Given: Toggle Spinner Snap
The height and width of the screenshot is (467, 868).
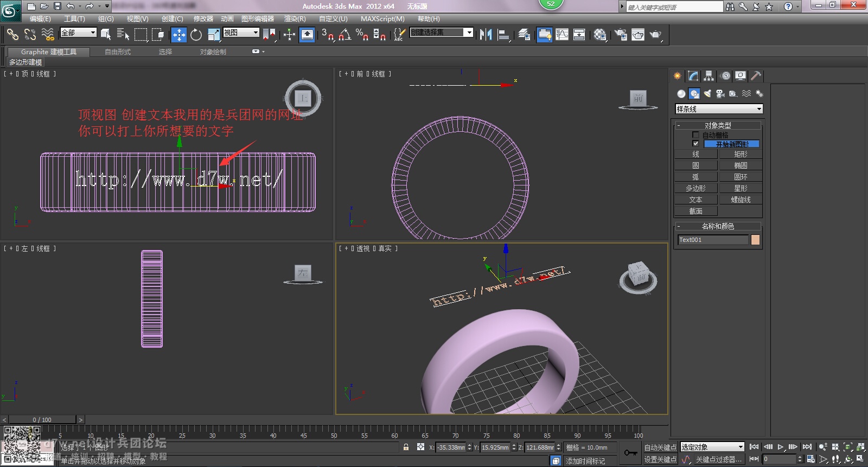Looking at the screenshot, I should (x=380, y=35).
